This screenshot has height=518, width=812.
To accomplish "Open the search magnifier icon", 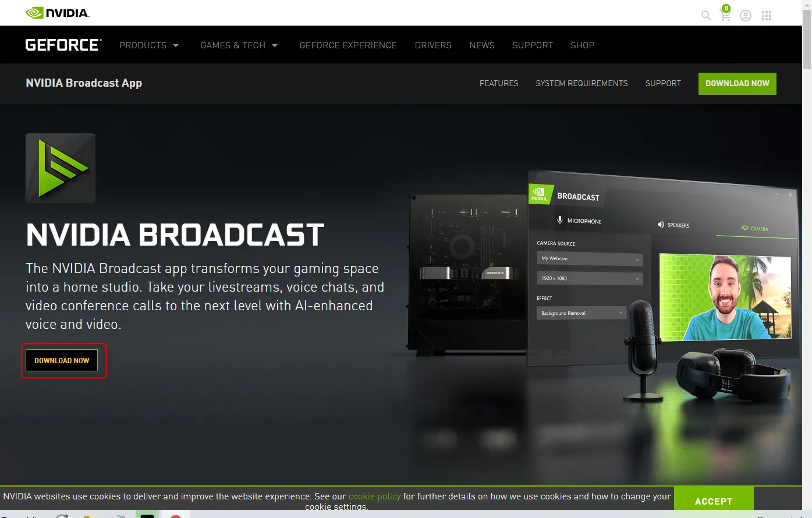I will 706,16.
